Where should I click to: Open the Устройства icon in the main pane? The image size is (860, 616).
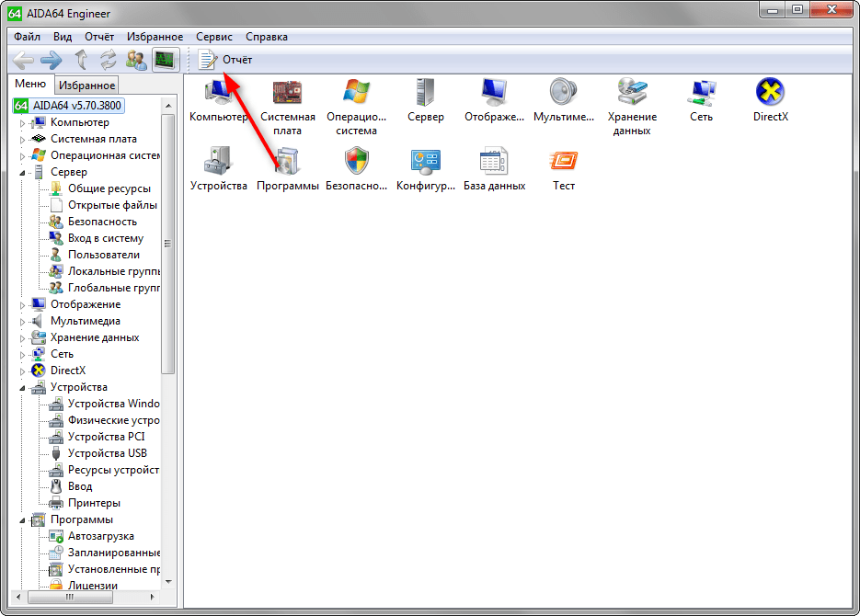pos(218,169)
